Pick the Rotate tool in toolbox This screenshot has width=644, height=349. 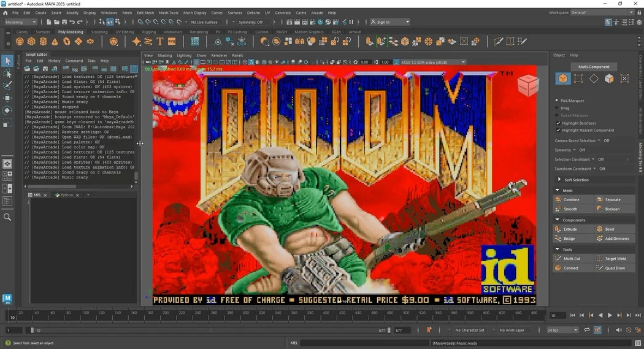click(x=7, y=110)
